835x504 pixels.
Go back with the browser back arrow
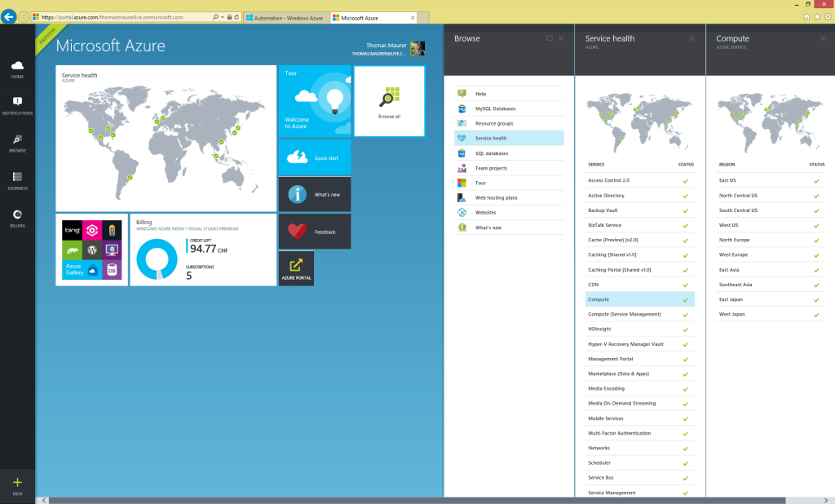(x=8, y=17)
